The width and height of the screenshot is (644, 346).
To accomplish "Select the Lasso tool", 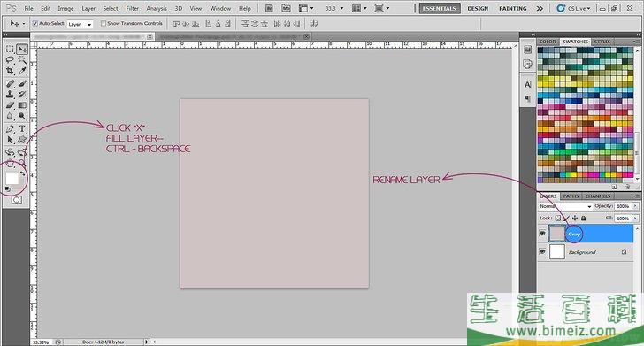I will click(x=10, y=60).
